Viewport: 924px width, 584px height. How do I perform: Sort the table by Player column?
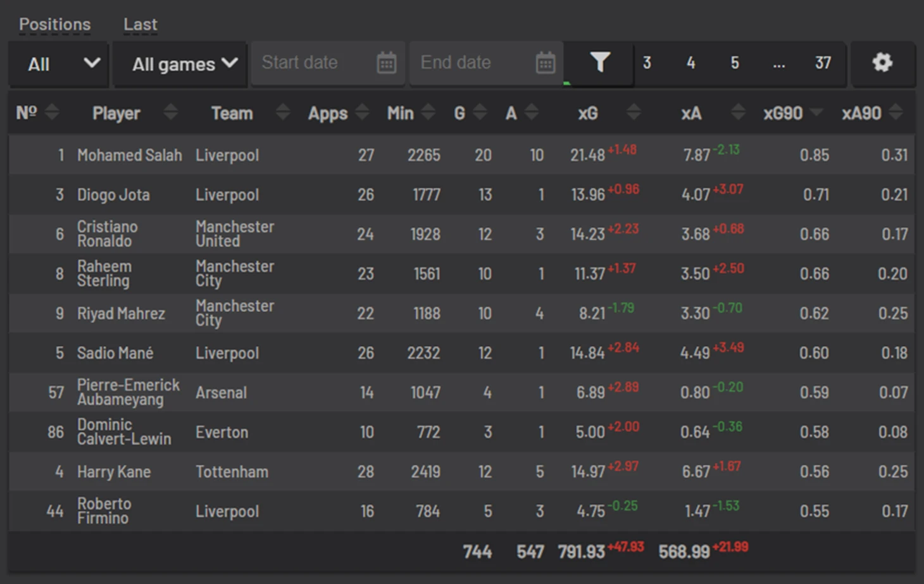(x=170, y=113)
